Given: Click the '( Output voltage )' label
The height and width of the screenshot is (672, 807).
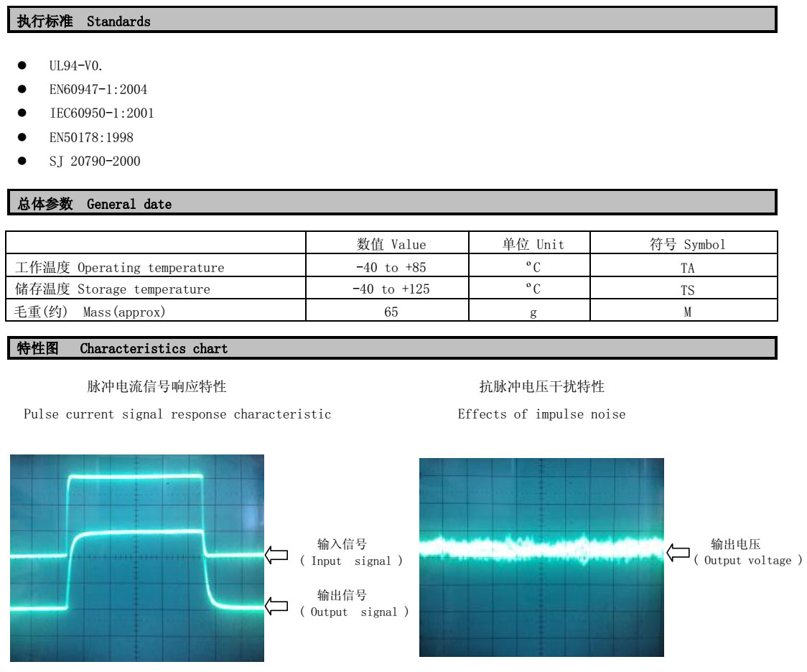Looking at the screenshot, I should [748, 560].
